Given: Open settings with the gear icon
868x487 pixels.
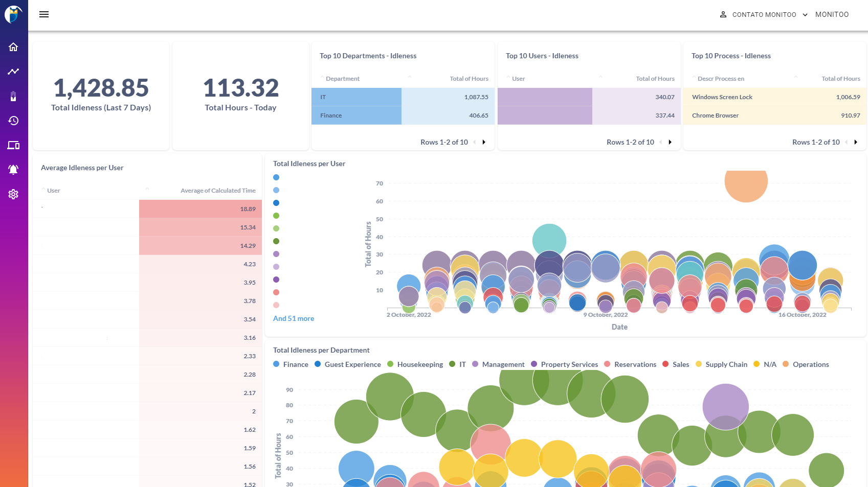Looking at the screenshot, I should tap(13, 194).
